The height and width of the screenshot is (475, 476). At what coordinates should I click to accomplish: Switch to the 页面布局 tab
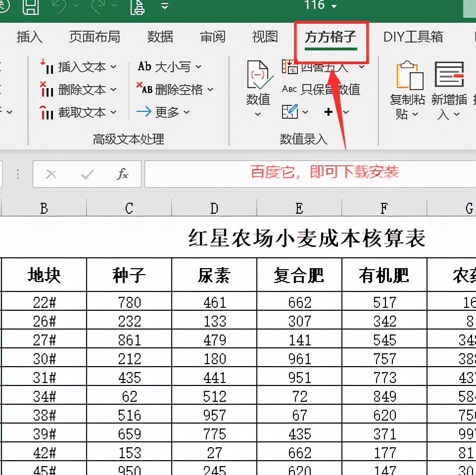[95, 37]
